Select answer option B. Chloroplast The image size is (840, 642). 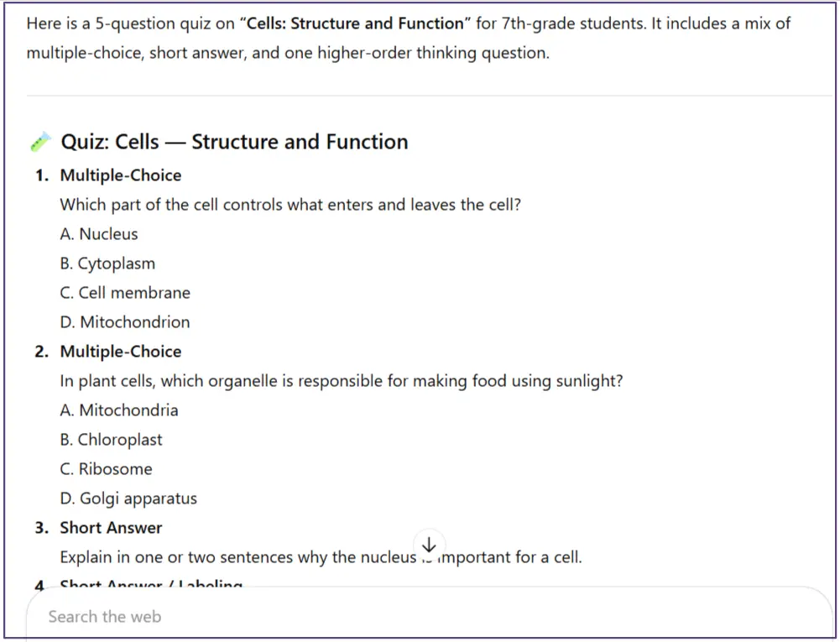pos(111,439)
